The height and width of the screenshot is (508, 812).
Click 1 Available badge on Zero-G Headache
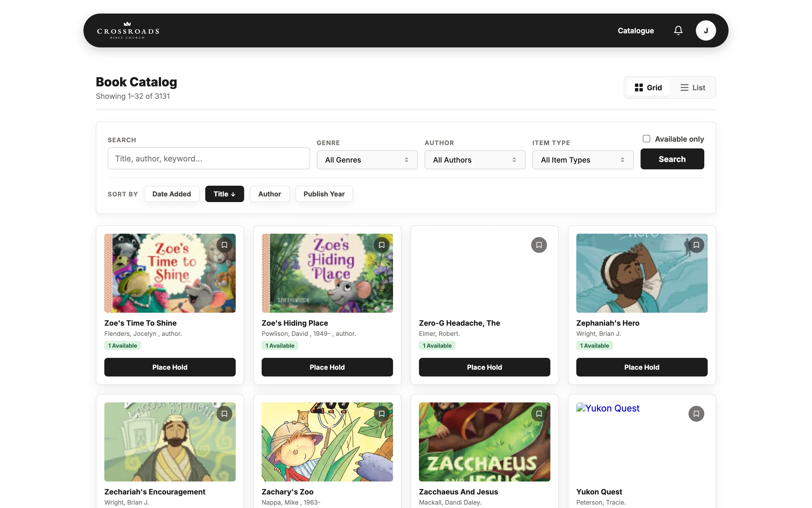click(437, 345)
